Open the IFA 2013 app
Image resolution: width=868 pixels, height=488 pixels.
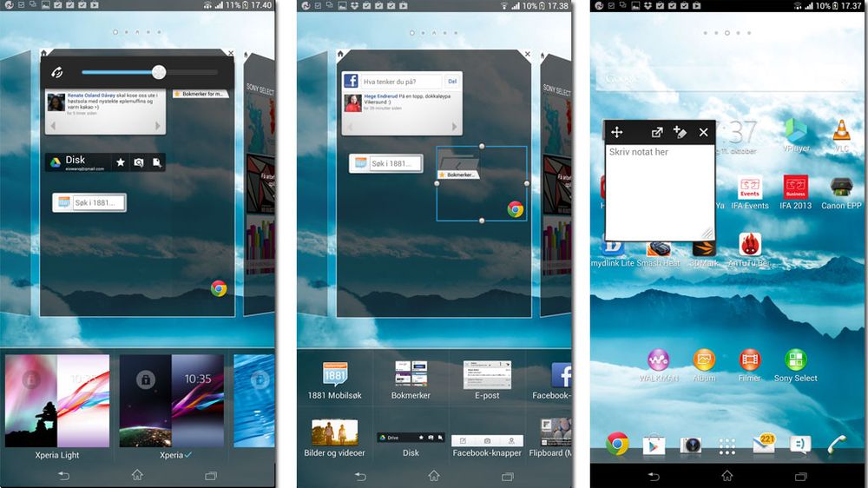point(795,193)
